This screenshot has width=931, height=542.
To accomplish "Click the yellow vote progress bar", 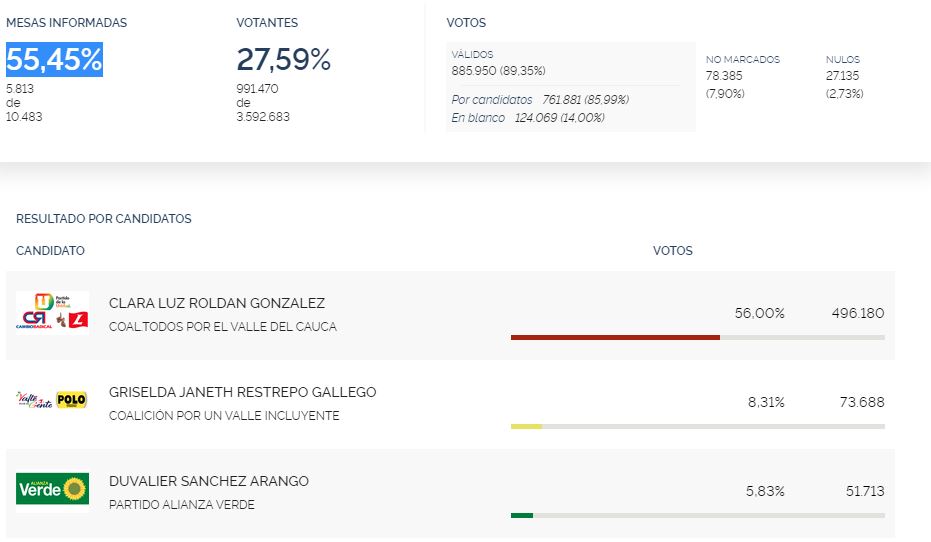I will [526, 426].
